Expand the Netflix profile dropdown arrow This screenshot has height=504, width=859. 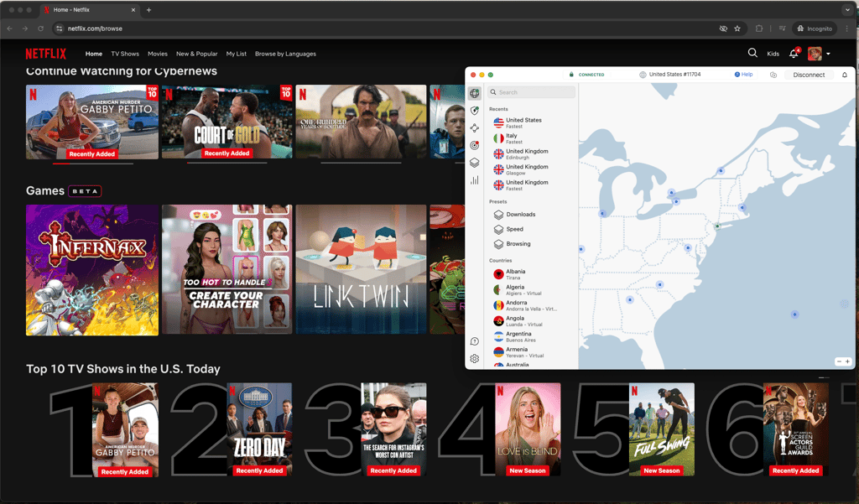pyautogui.click(x=828, y=54)
